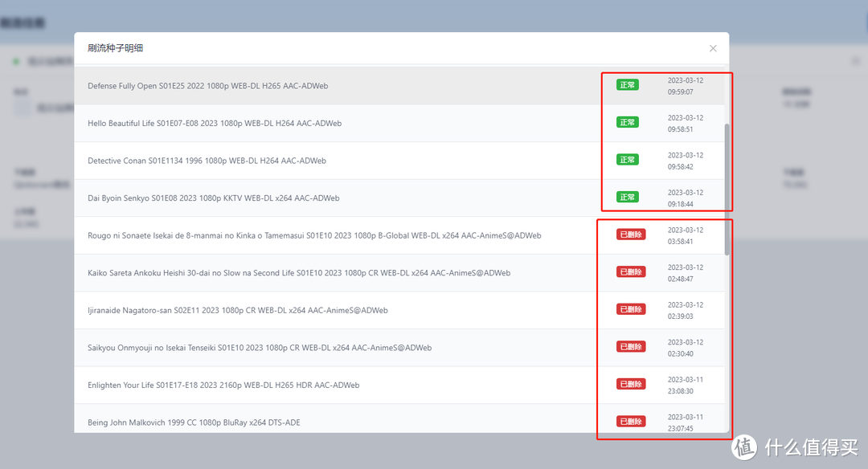Click 正常 status tag for Detective Conan
Viewport: 868px width, 469px height.
click(627, 160)
